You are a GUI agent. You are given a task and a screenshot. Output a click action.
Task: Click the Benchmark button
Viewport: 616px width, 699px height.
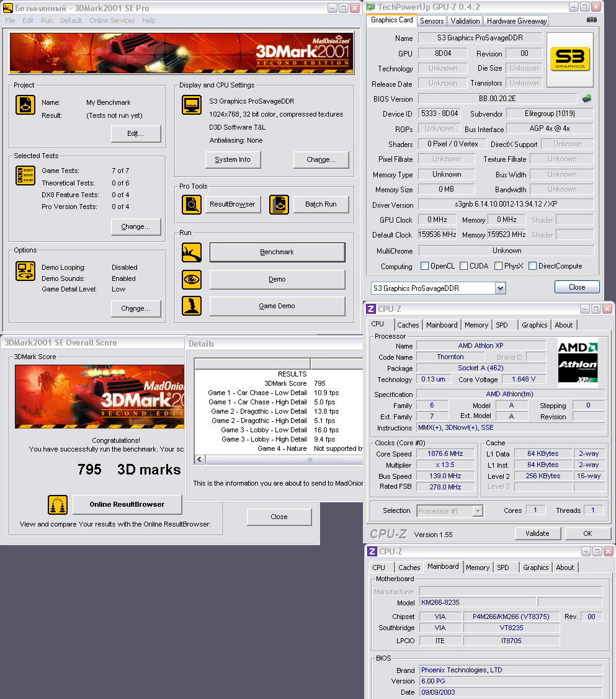pyautogui.click(x=277, y=252)
